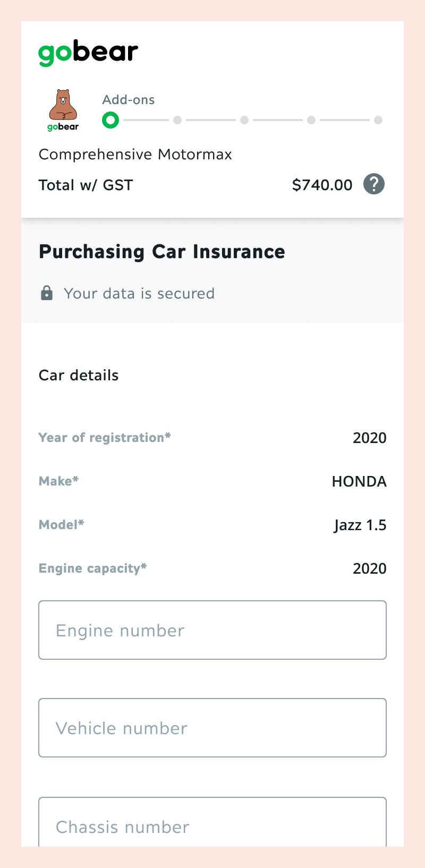Focus the Vehicle number input field
425x868 pixels.
coord(212,728)
